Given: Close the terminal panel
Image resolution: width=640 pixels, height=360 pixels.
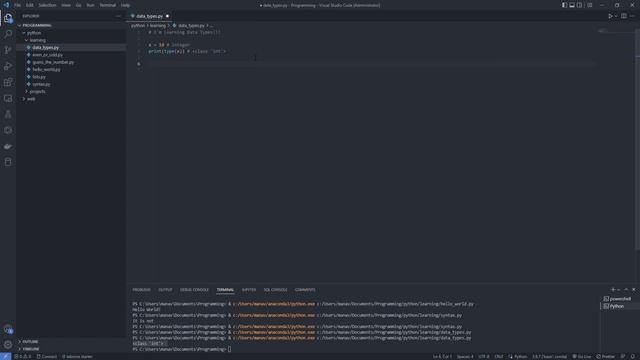Looking at the screenshot, I should [x=633, y=289].
